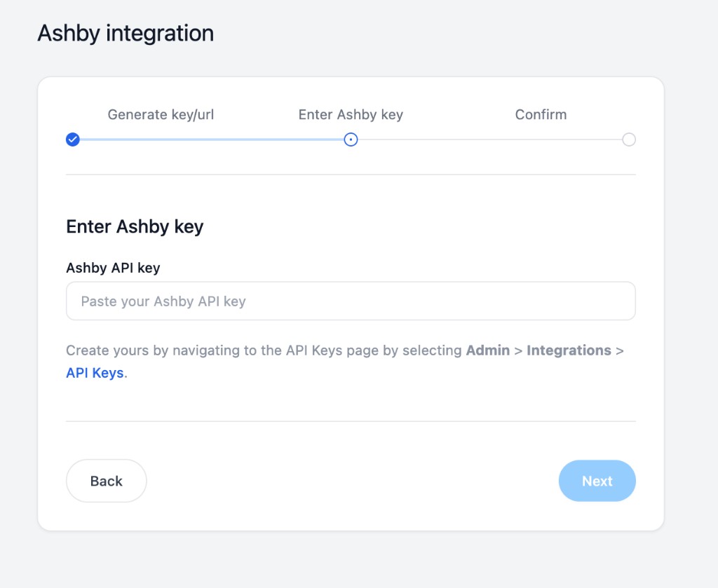This screenshot has height=588, width=718.
Task: Click the blue checkmark for Generate key/url
Action: click(73, 139)
